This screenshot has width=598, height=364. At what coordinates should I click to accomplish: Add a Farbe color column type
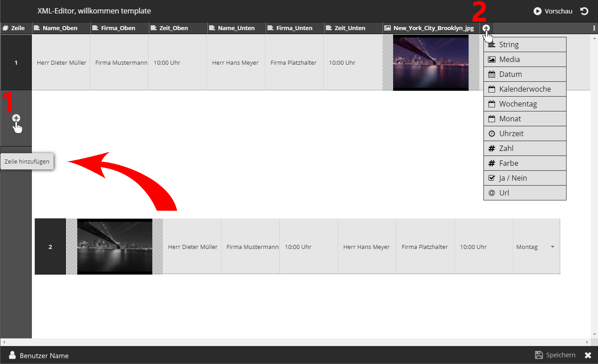pos(524,163)
